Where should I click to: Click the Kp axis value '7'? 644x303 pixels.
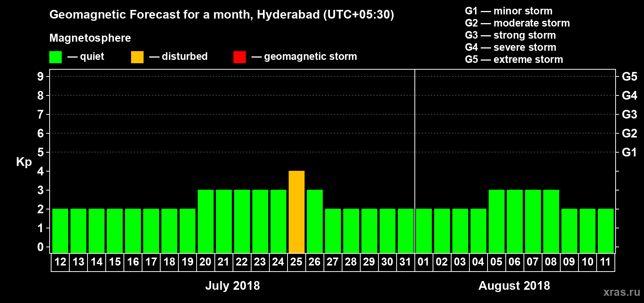(x=41, y=114)
